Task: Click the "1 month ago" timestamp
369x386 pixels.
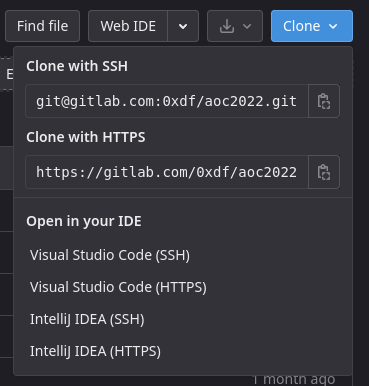Action: [293, 380]
